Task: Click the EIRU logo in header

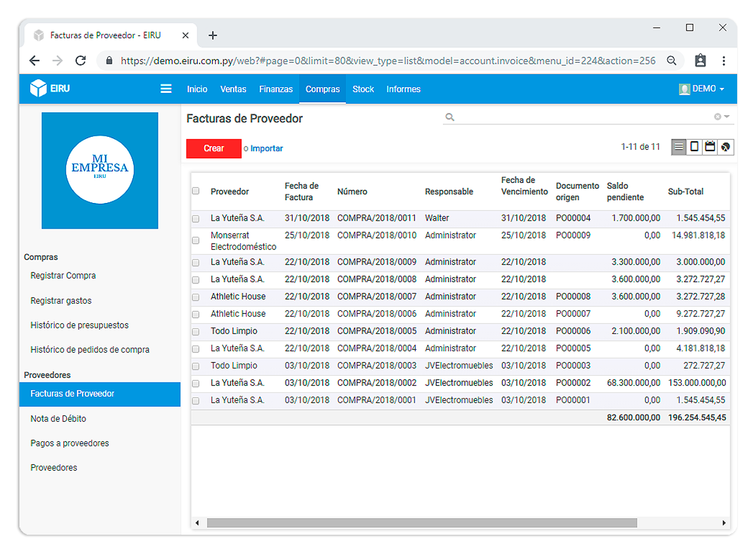Action: [50, 88]
